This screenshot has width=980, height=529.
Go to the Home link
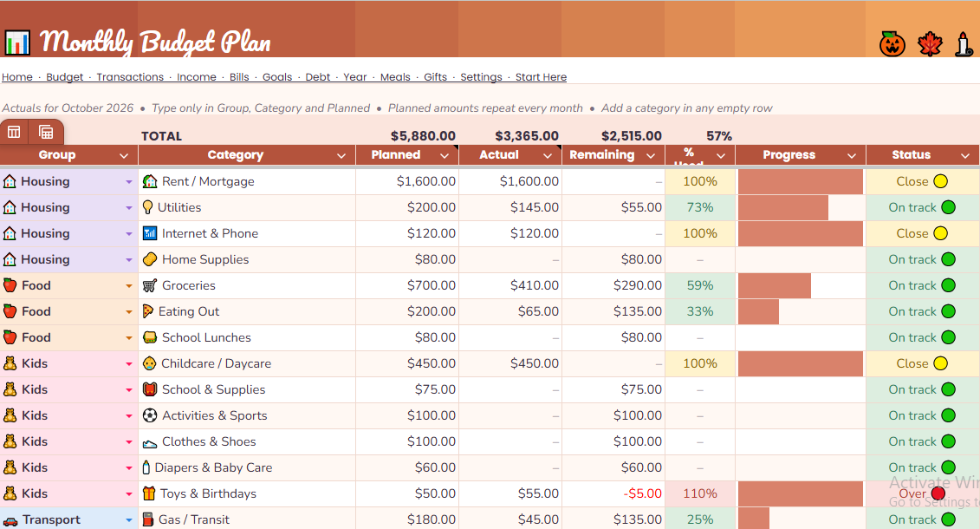[x=16, y=77]
